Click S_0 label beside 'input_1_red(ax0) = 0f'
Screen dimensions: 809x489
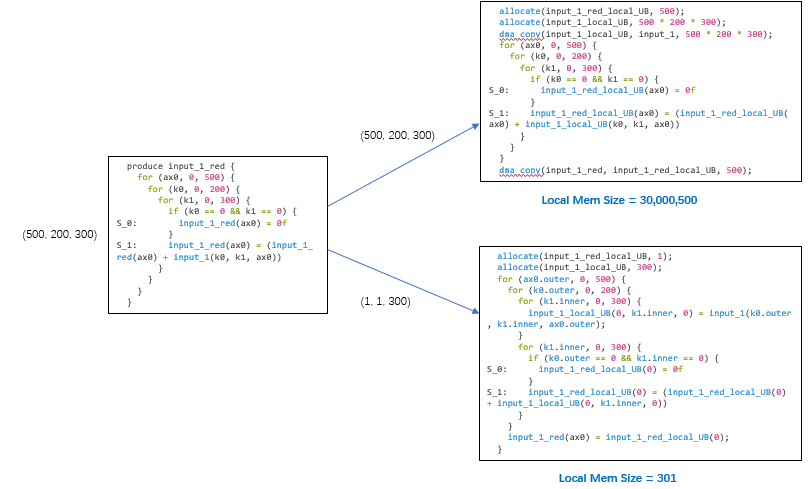(126, 223)
